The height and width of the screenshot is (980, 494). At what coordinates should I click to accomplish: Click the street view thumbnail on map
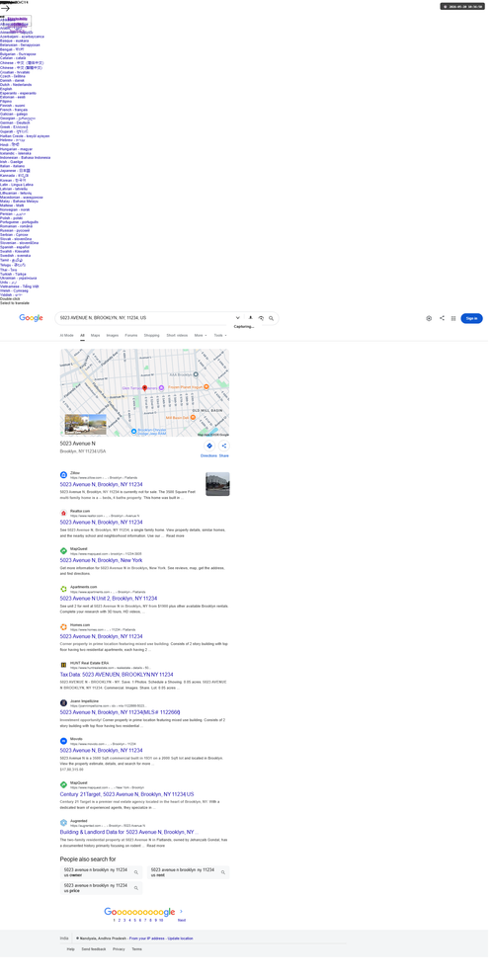point(86,425)
